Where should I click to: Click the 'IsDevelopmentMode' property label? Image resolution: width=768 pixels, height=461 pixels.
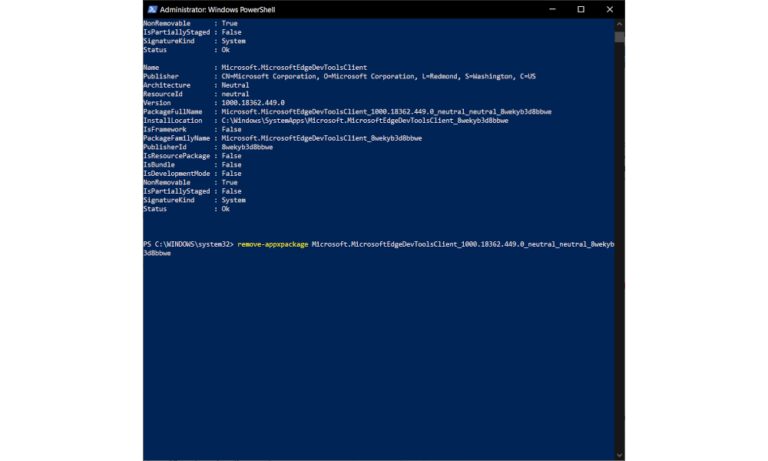(x=176, y=173)
